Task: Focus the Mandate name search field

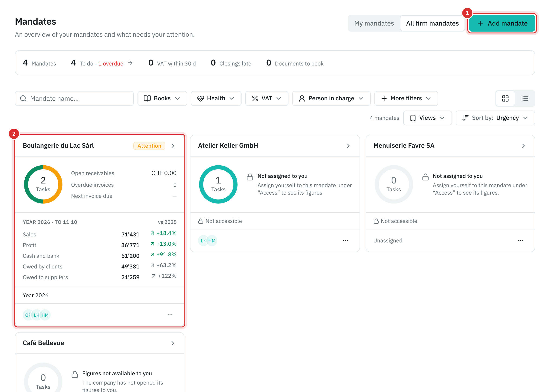Action: 74,98
